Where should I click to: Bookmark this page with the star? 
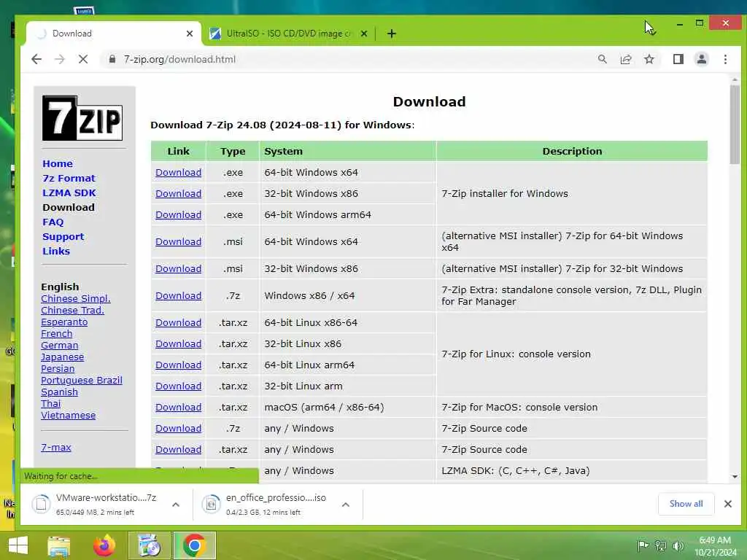649,59
